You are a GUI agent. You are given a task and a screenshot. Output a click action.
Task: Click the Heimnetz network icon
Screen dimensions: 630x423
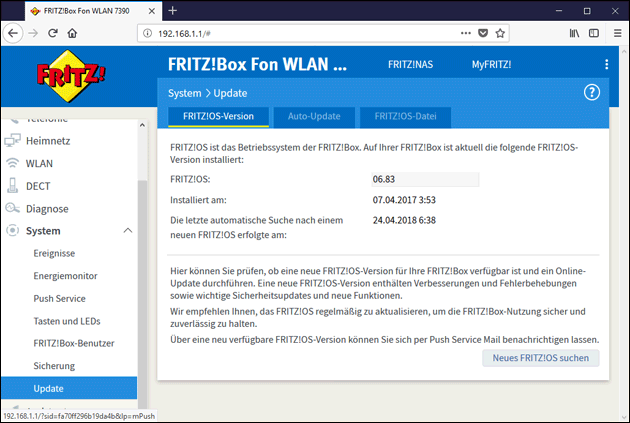(x=12, y=141)
